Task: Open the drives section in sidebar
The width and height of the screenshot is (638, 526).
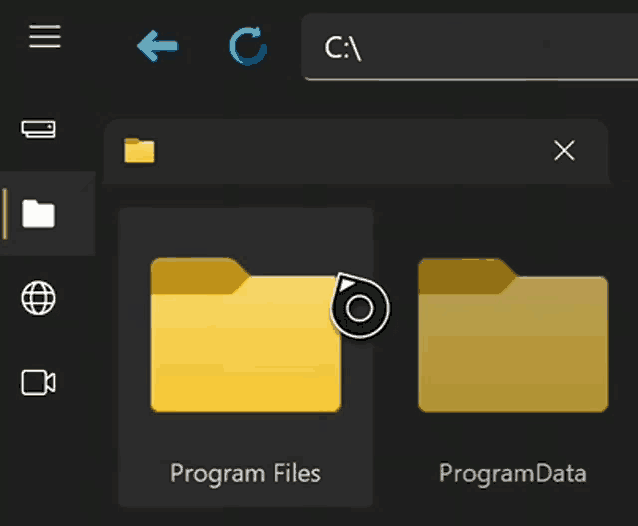Action: [x=38, y=129]
